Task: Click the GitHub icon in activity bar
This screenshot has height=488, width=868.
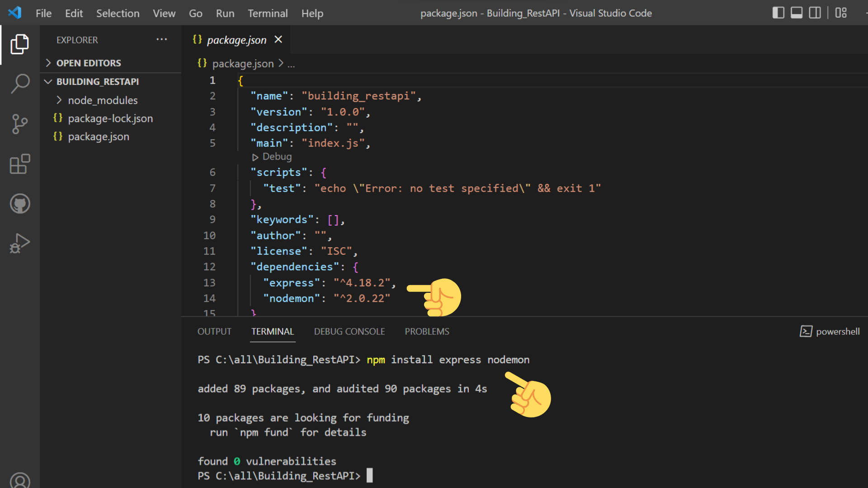Action: coord(20,203)
